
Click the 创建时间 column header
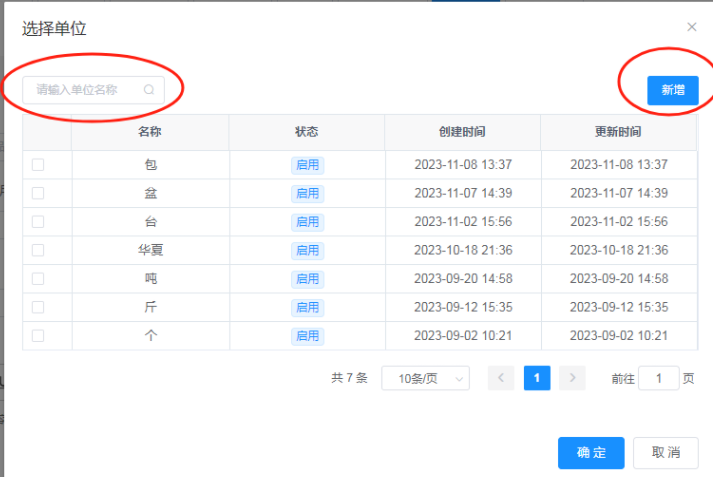pos(462,132)
